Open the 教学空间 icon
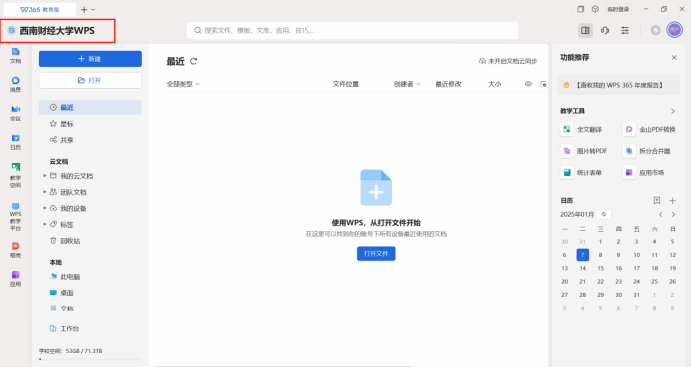Image resolution: width=692 pixels, height=368 pixels. [x=15, y=175]
